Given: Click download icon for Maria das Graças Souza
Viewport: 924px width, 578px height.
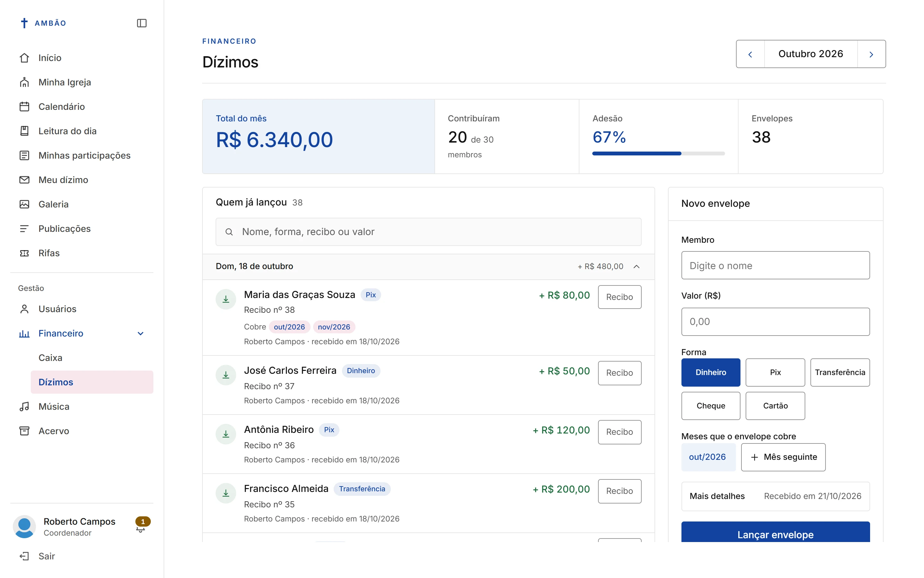Looking at the screenshot, I should coord(226,299).
